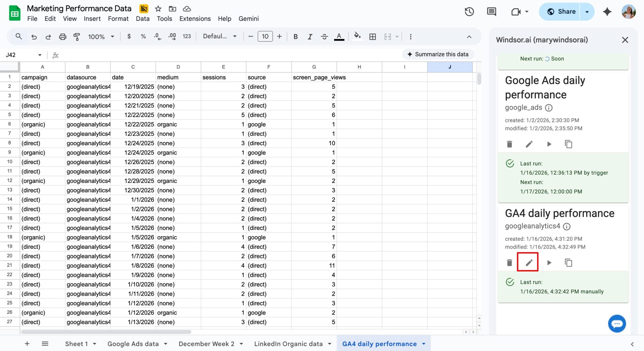Open version history clock icon
This screenshot has height=351, width=644.
click(x=469, y=12)
